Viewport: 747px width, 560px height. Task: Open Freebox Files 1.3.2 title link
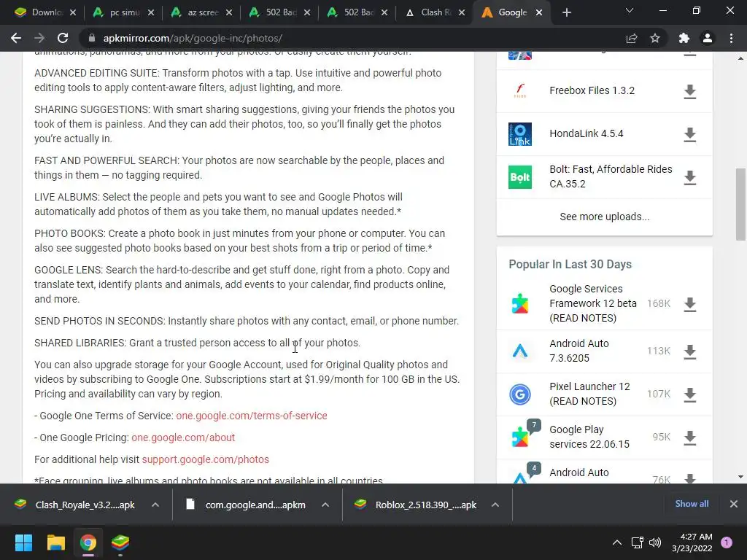pos(592,90)
